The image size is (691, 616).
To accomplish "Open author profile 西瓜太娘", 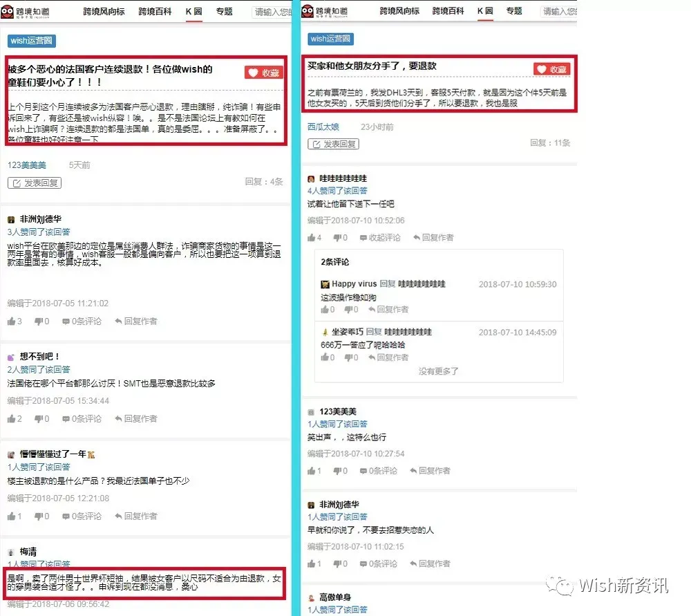I will [323, 127].
